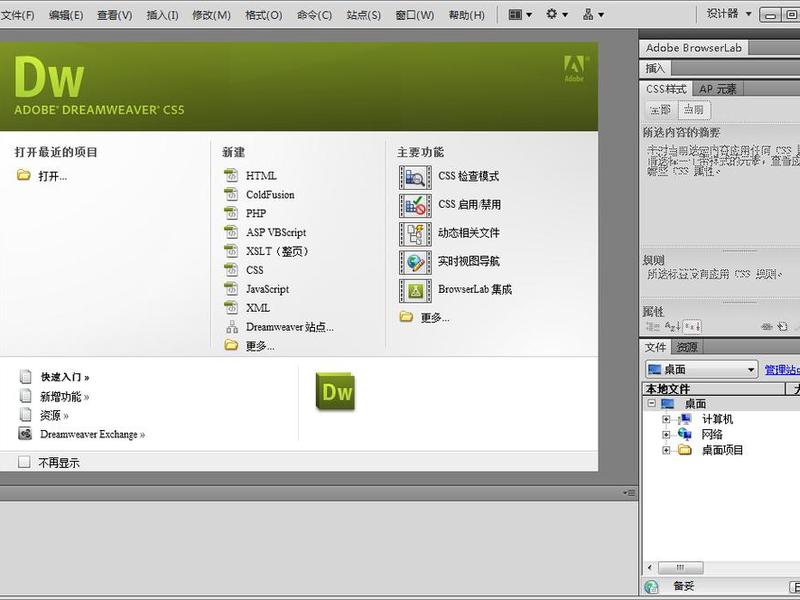The width and height of the screenshot is (800, 600).
Task: Expand the 网络 tree node
Action: point(666,435)
